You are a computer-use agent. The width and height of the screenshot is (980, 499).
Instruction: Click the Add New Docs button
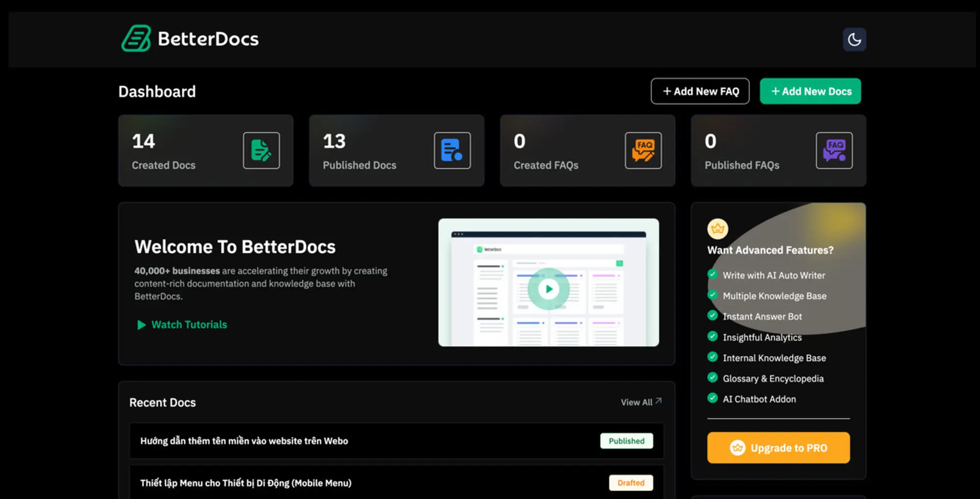(810, 91)
